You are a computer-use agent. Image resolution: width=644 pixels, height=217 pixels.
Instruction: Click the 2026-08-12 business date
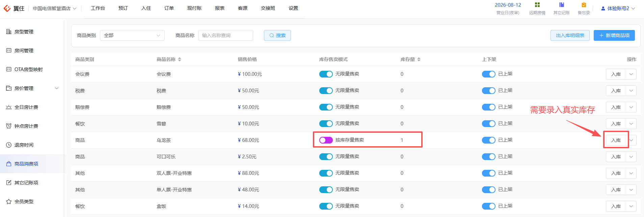coord(508,5)
